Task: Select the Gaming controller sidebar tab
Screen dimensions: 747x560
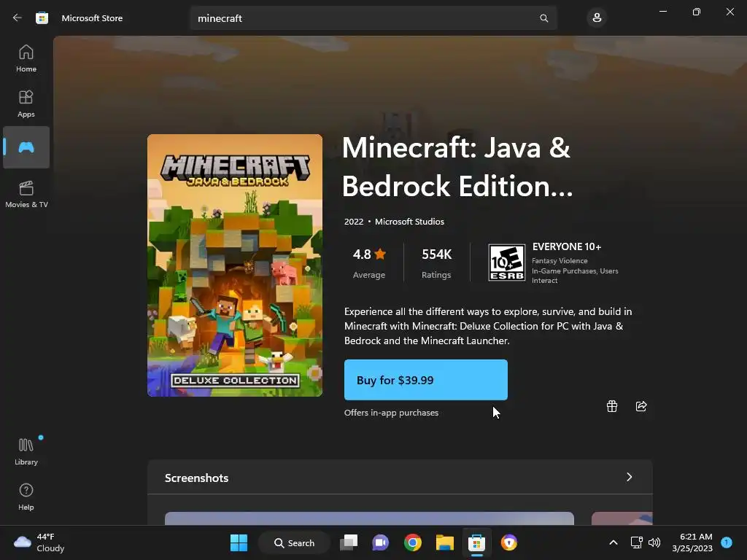Action: pos(26,147)
